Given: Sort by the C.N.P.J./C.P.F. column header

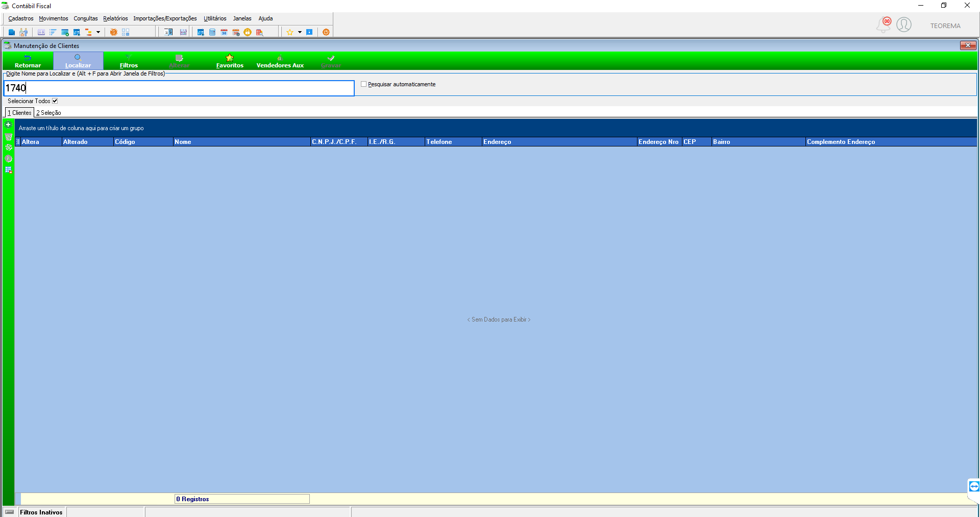Looking at the screenshot, I should 339,142.
